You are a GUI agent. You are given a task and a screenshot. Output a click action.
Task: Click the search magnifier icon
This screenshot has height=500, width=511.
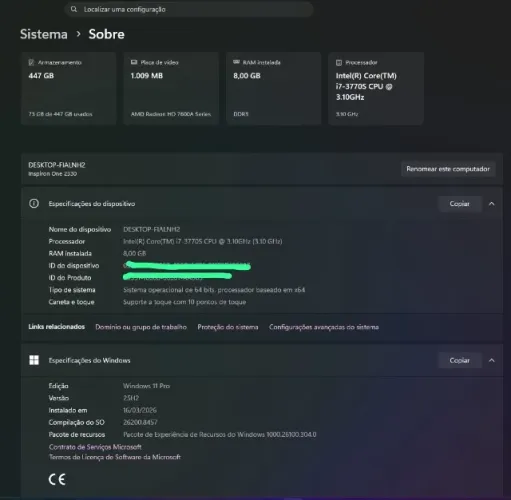coord(74,9)
